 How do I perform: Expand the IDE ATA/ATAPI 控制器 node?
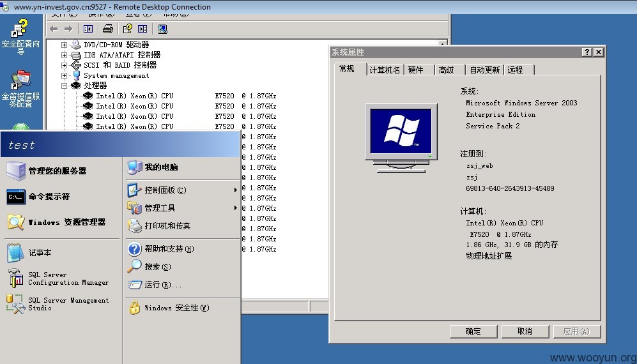(64, 55)
